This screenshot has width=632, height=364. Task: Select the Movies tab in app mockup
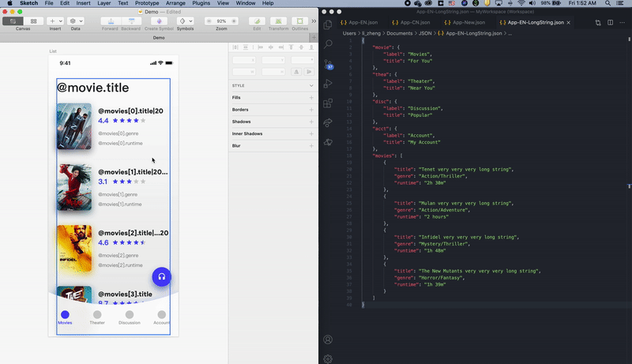coord(65,317)
